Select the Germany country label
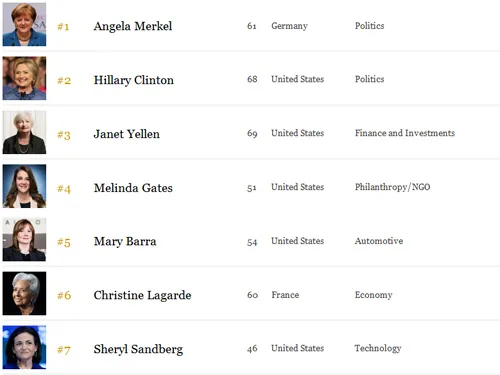Viewport: 500px width, 375px height. click(289, 26)
